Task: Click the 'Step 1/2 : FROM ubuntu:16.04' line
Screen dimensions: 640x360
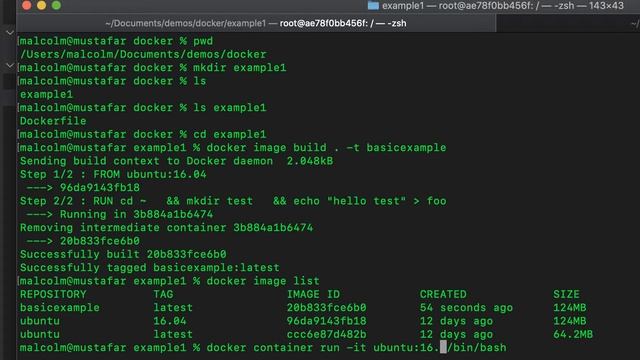Action: 113,174
